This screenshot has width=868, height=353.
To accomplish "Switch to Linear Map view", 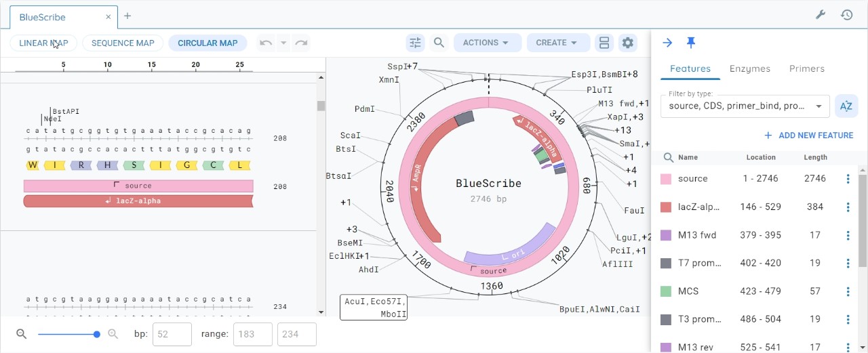I will tap(43, 43).
